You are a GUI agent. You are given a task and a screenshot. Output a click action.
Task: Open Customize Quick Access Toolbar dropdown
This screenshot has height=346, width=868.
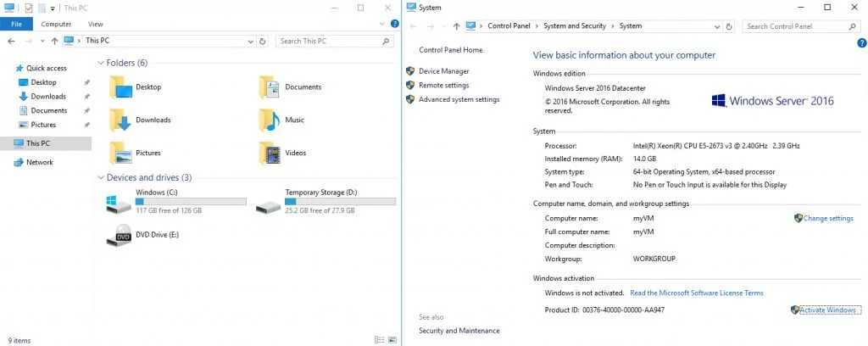pyautogui.click(x=53, y=8)
